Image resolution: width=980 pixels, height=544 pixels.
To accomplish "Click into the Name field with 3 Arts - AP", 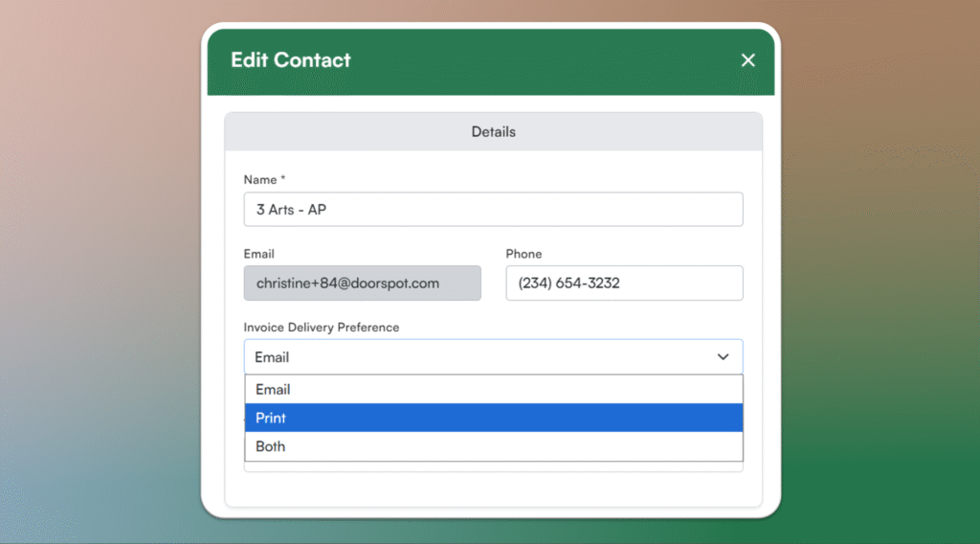I will [493, 210].
